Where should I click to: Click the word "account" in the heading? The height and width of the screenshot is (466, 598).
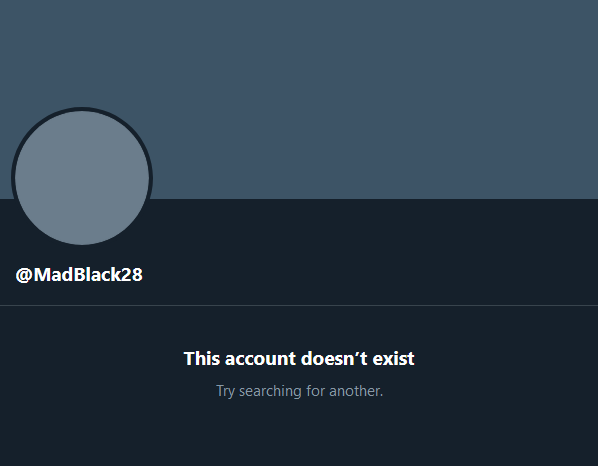point(260,359)
